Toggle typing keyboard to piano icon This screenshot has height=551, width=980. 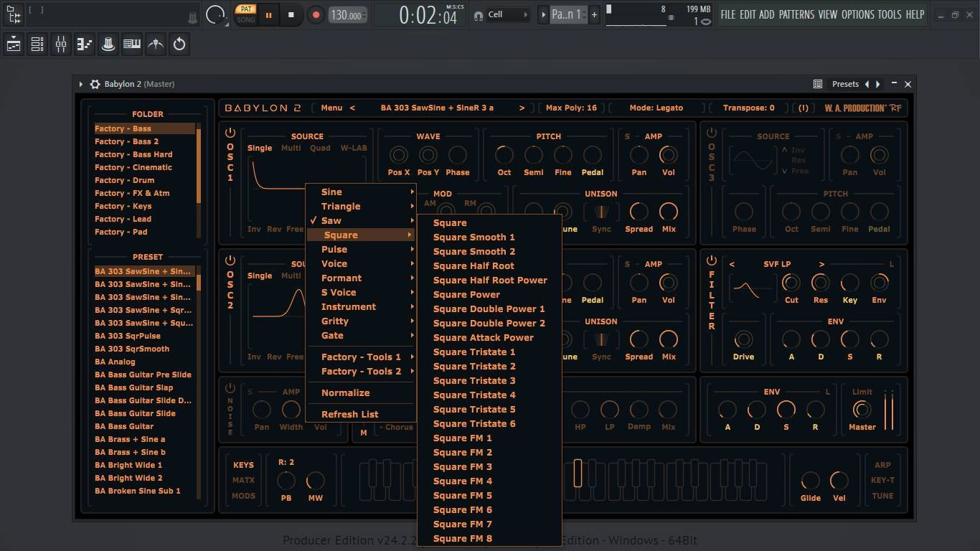(132, 44)
